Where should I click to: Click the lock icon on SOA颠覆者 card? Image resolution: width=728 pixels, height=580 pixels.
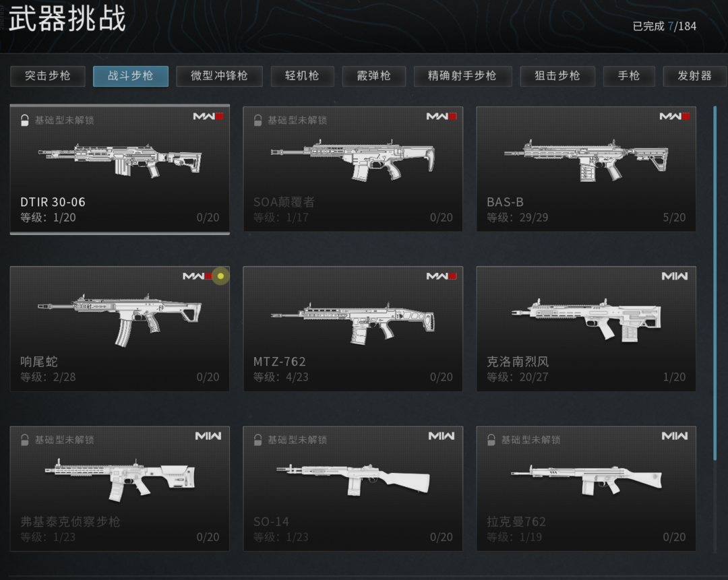(257, 120)
